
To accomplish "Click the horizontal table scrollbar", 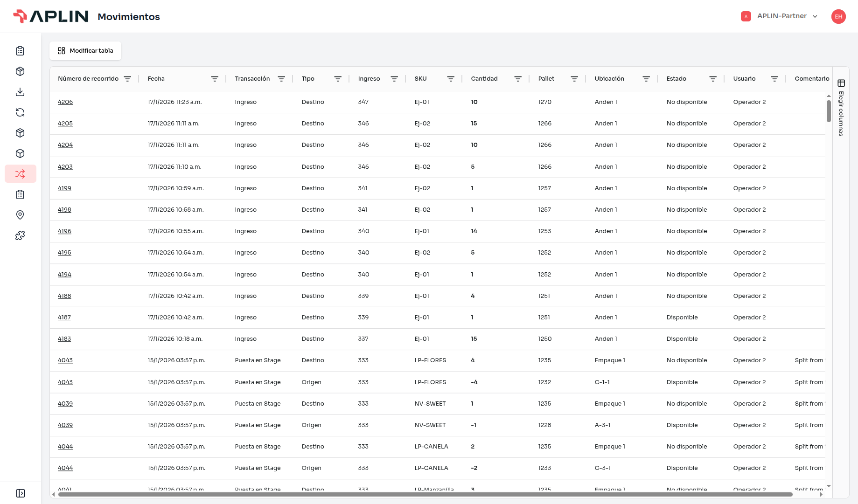I will tap(426, 494).
